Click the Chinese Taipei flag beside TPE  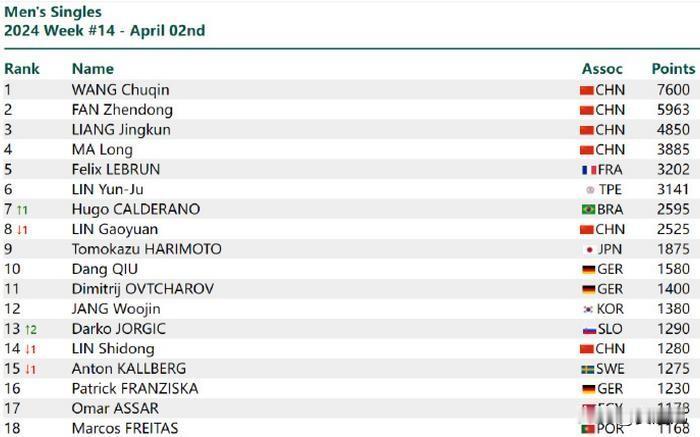[590, 190]
